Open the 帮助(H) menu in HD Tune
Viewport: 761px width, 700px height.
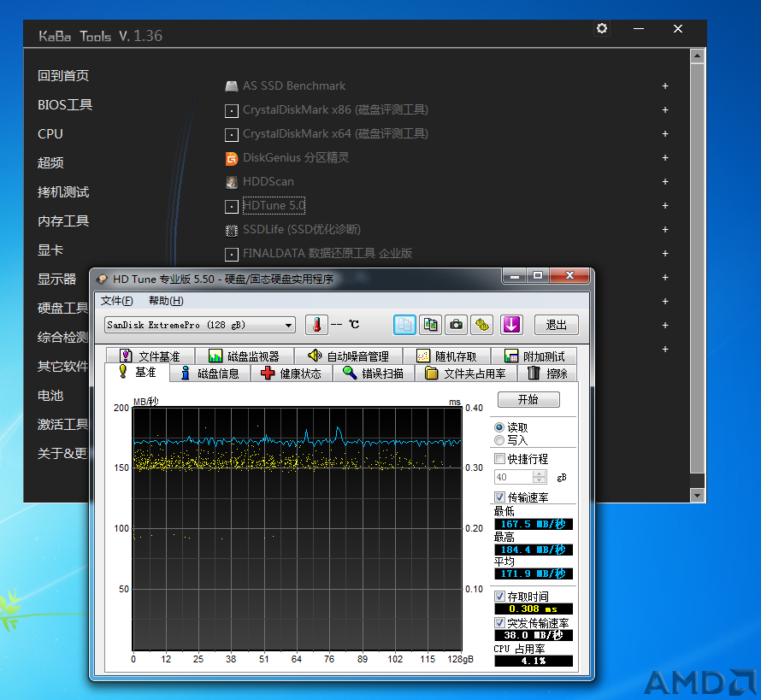[x=166, y=301]
